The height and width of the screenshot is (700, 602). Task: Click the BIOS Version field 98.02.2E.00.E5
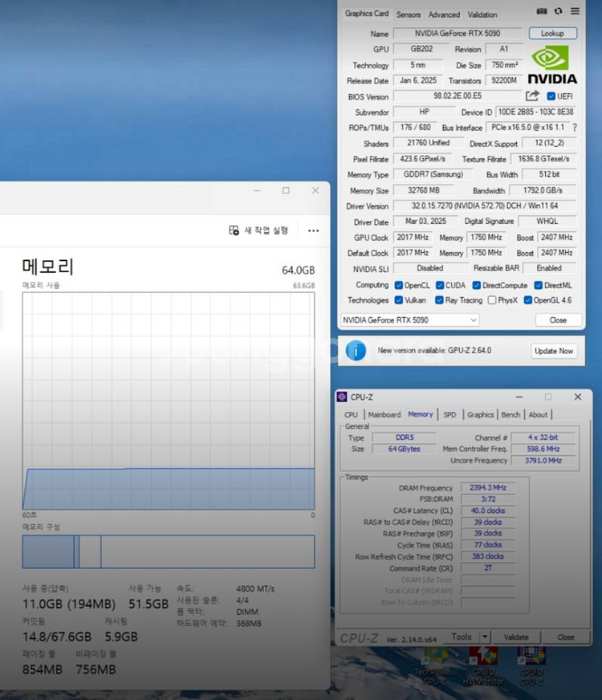pos(458,96)
